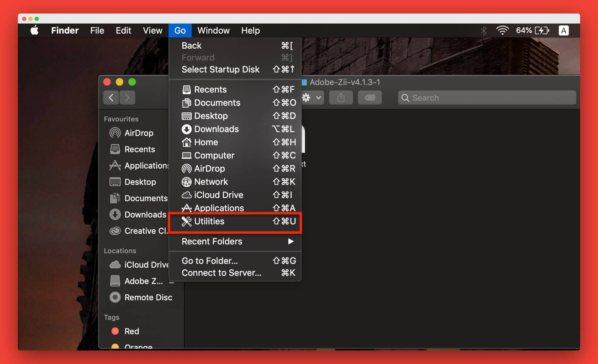The width and height of the screenshot is (598, 364).
Task: Choose Applications in the Go menu
Action: pyautogui.click(x=235, y=208)
